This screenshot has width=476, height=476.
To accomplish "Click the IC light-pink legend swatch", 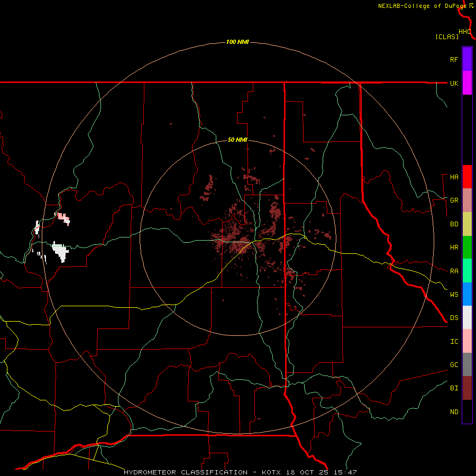I will tap(467, 341).
